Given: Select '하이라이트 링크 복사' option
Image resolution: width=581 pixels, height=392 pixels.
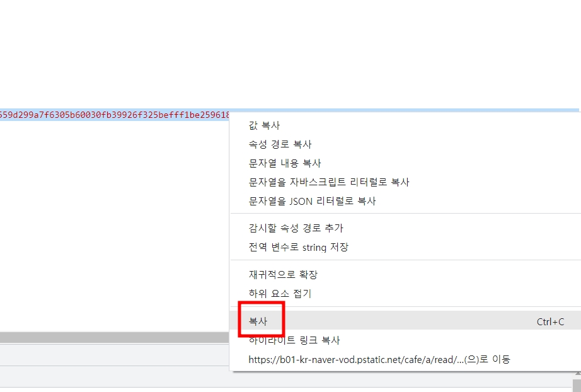Looking at the screenshot, I should [x=405, y=340].
